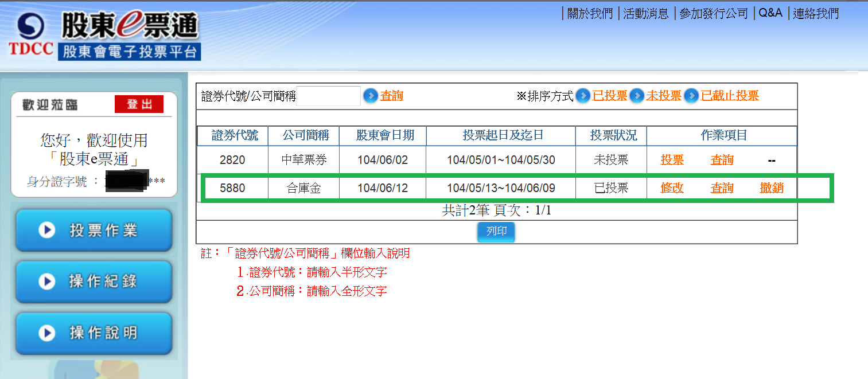The width and height of the screenshot is (868, 379).
Task: Click the 查詢 search link at top
Action: coord(392,96)
